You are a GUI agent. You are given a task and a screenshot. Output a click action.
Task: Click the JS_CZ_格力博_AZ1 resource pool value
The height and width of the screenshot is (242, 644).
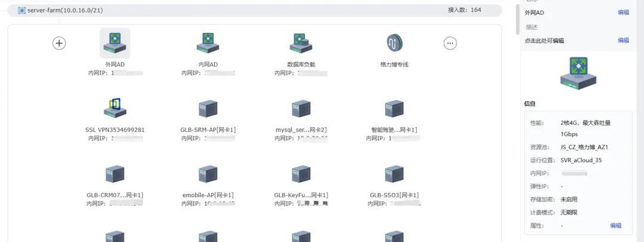584,148
